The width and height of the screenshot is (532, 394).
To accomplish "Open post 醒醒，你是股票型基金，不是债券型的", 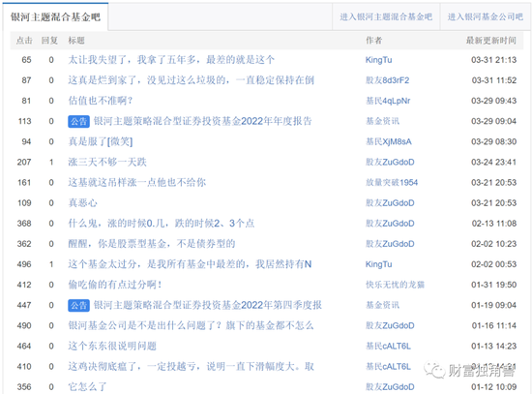I will coord(152,244).
